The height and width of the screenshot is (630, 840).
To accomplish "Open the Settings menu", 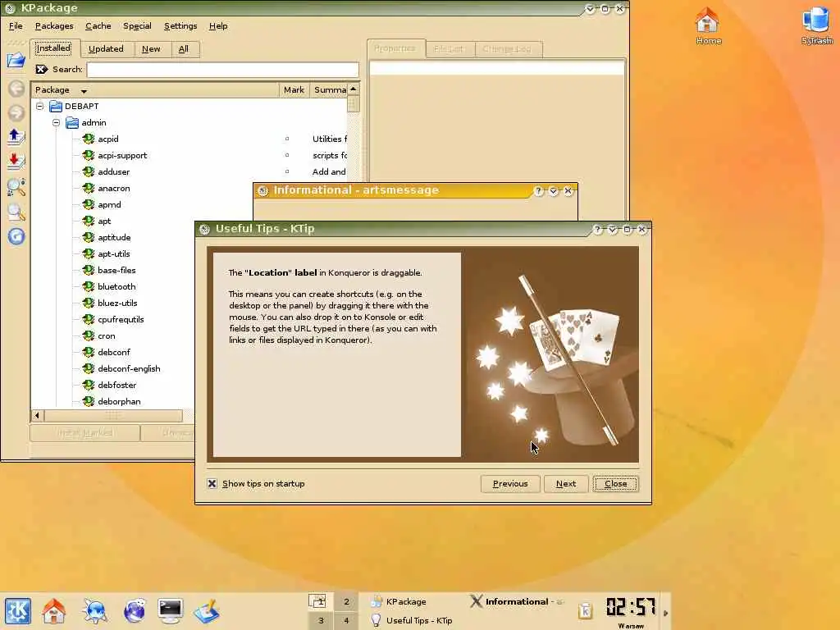I will 180,25.
